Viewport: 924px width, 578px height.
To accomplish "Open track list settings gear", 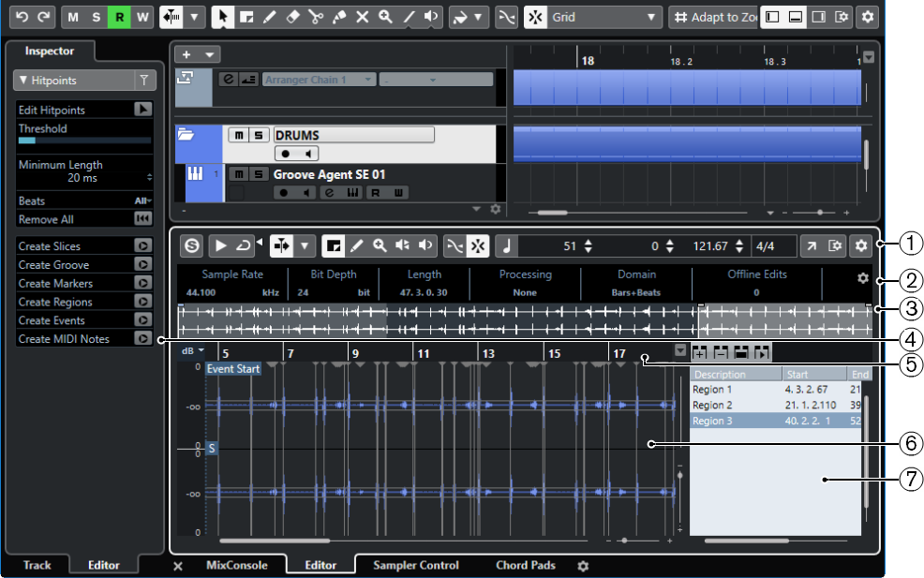I will coord(496,209).
